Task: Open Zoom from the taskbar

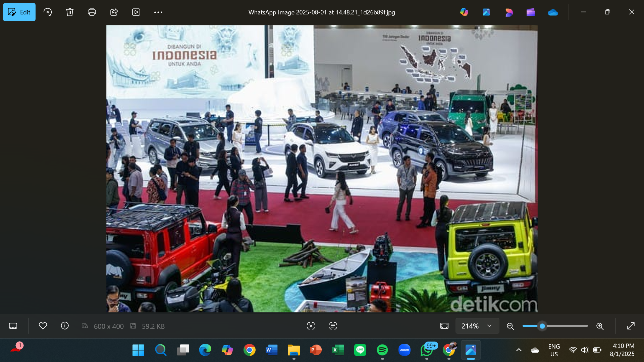Action: click(x=405, y=350)
